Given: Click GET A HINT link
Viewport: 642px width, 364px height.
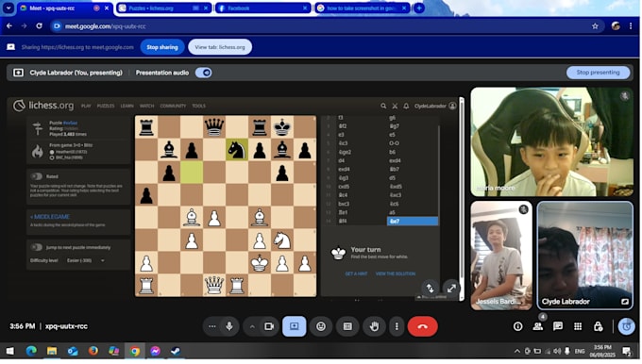Looking at the screenshot, I should pyautogui.click(x=356, y=273).
